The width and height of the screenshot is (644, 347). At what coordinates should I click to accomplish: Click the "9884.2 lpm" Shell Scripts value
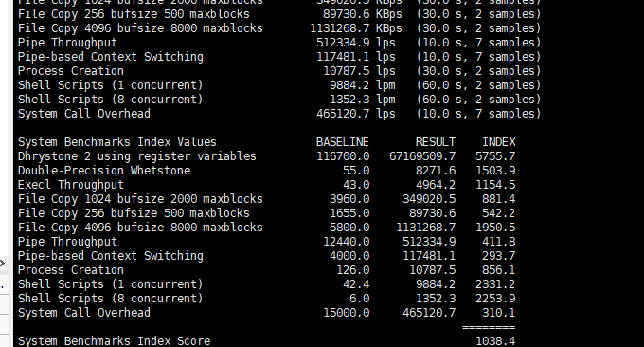coord(362,85)
